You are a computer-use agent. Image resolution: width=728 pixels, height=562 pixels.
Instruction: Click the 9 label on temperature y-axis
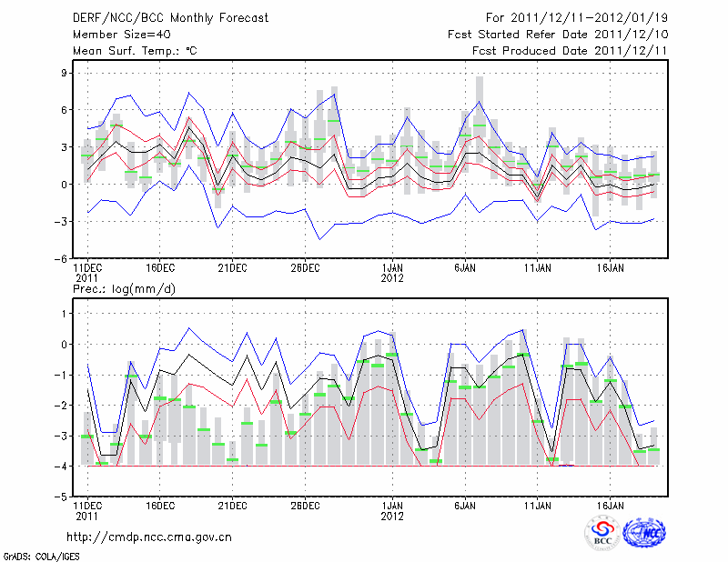[66, 73]
